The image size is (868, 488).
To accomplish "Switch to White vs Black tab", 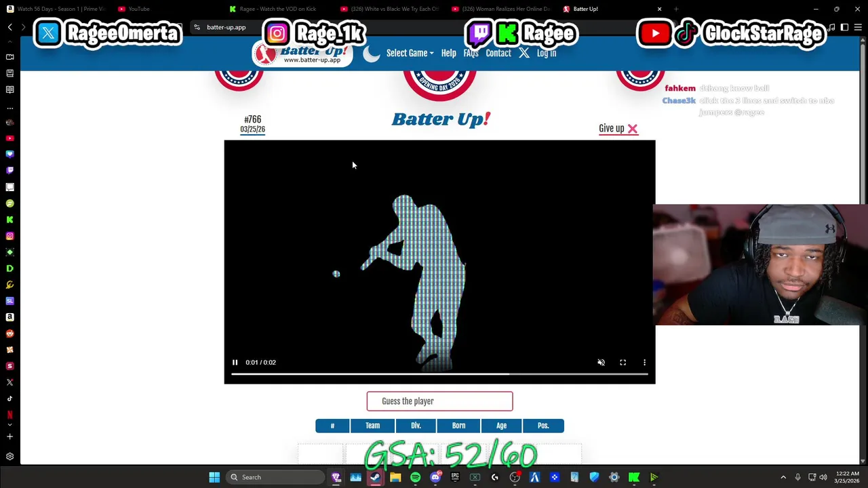I will coord(390,9).
